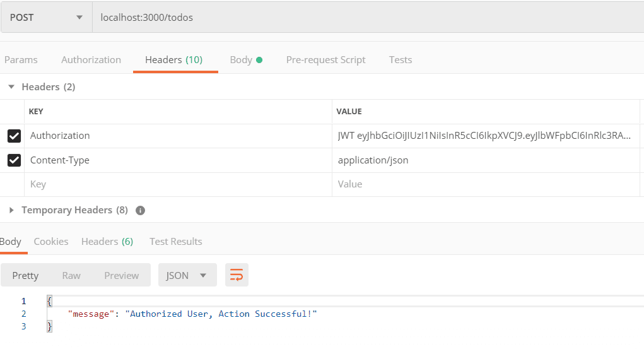Open the POST method dropdown
The height and width of the screenshot is (349, 644).
[x=47, y=17]
